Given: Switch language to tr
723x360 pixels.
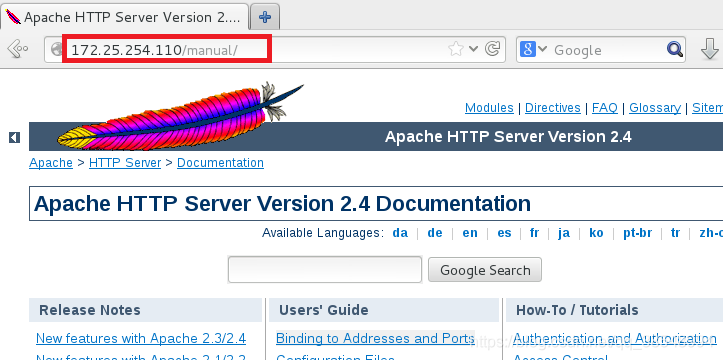Looking at the screenshot, I should (676, 233).
